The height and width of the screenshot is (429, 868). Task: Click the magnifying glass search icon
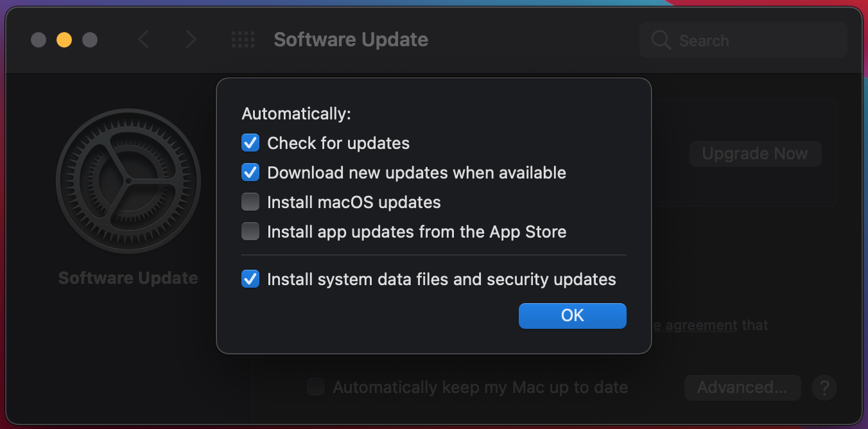[661, 40]
